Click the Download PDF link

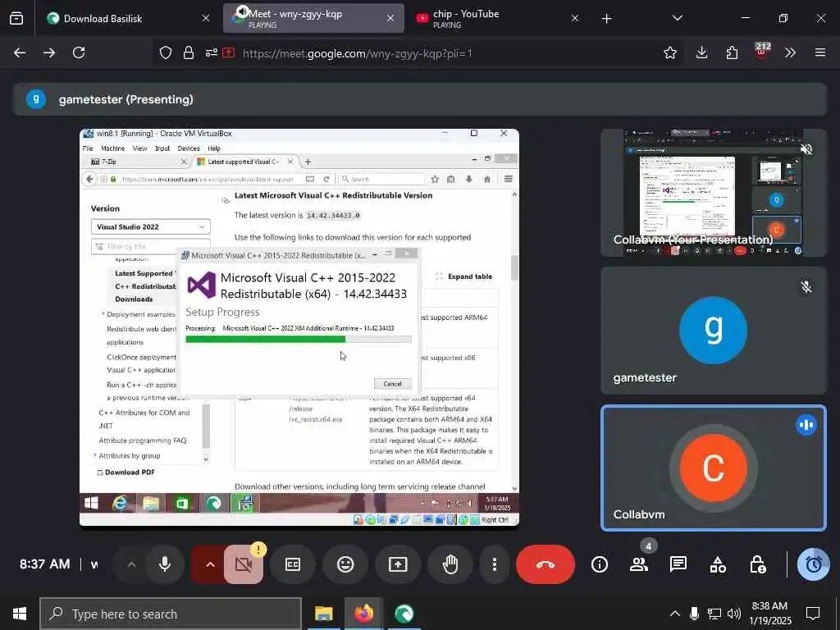tap(126, 472)
